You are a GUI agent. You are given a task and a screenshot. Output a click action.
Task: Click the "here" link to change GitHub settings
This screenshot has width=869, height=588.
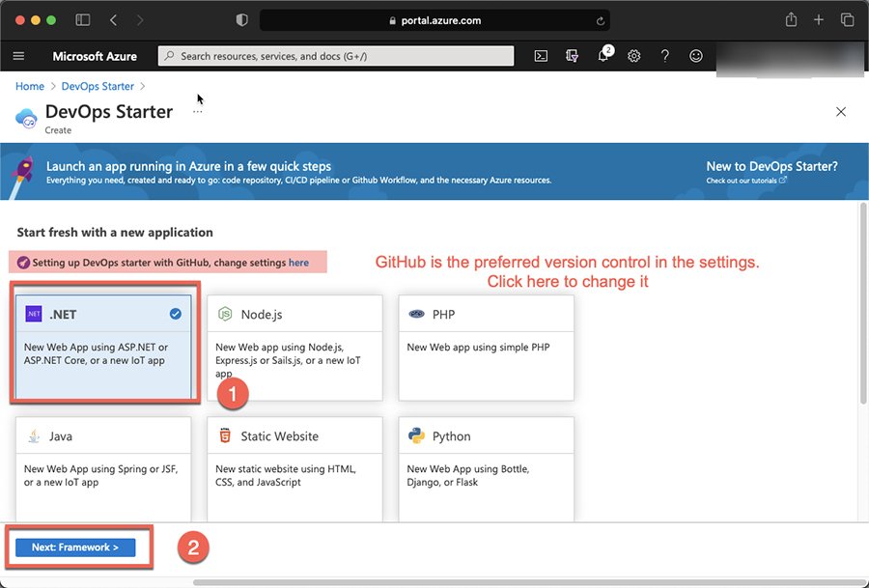(x=298, y=262)
